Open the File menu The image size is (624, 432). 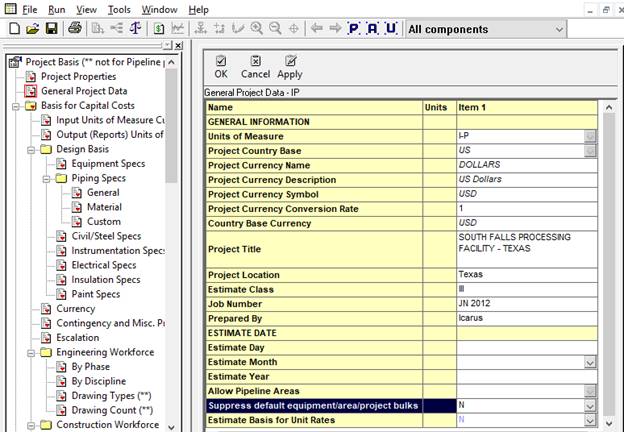[x=29, y=10]
